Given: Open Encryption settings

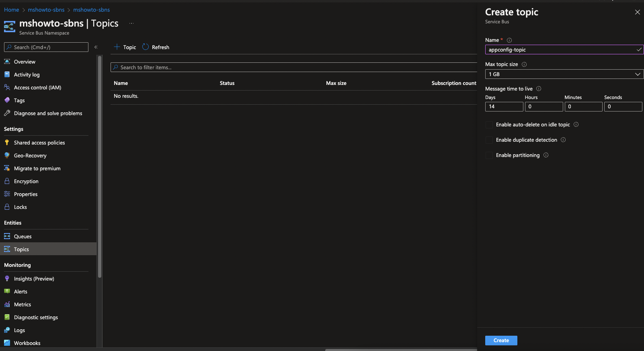Looking at the screenshot, I should pyautogui.click(x=26, y=181).
